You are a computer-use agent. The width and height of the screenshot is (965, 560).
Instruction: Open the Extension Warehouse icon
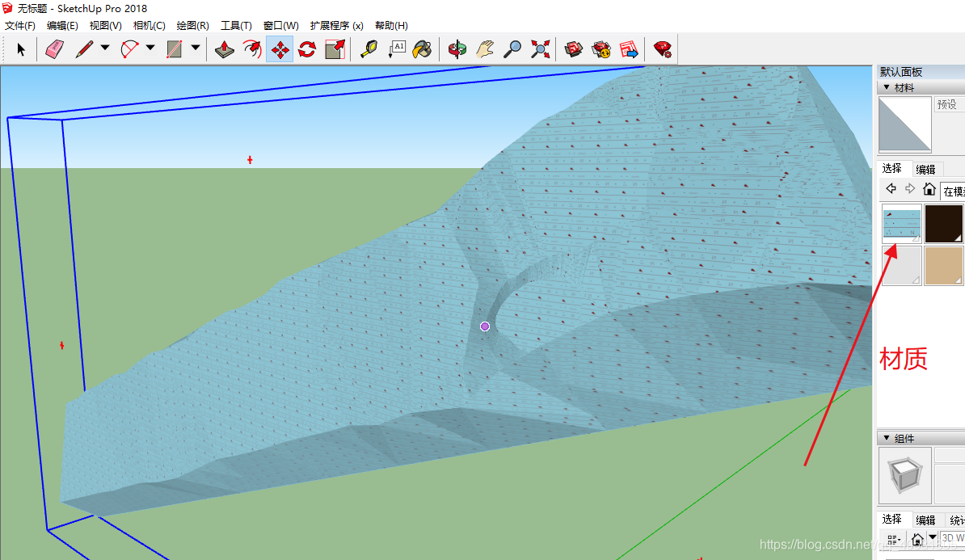(601, 49)
